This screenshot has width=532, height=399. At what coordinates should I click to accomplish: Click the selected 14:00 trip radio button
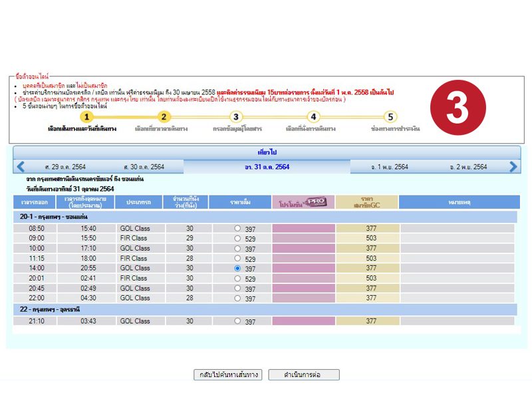[237, 269]
